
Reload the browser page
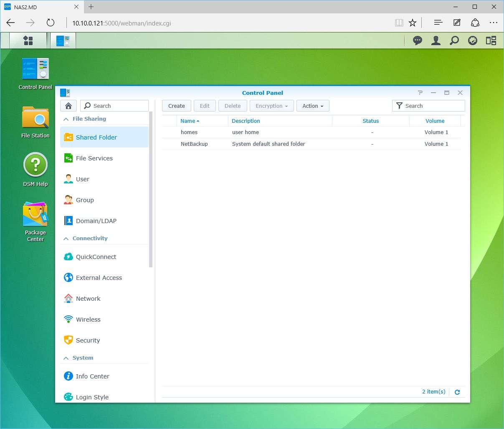click(x=51, y=23)
